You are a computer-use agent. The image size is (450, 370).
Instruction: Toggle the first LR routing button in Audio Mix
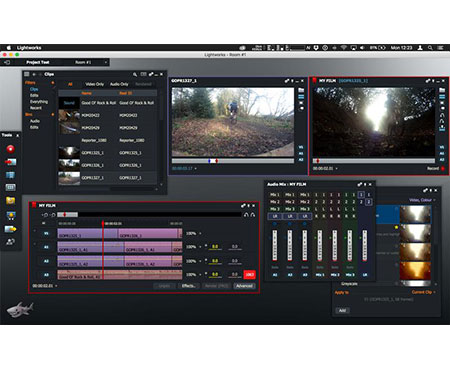[x=275, y=216]
